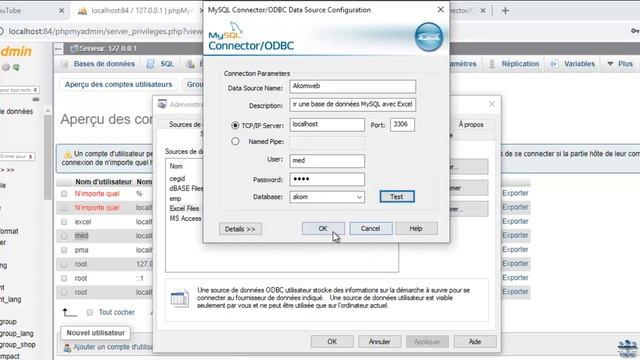Image resolution: width=640 pixels, height=360 pixels.
Task: Select emp data source in list
Action: click(x=175, y=198)
